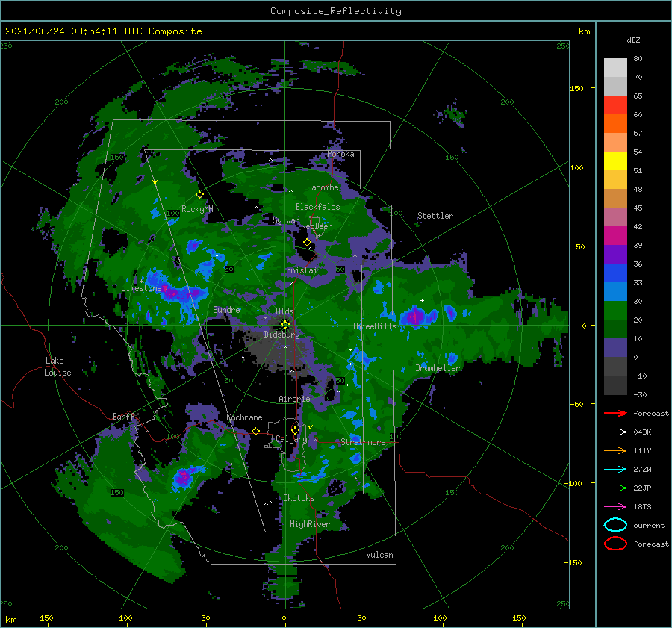
Task: Click the yellow diamond marker near RockyMH
Action: [x=199, y=195]
